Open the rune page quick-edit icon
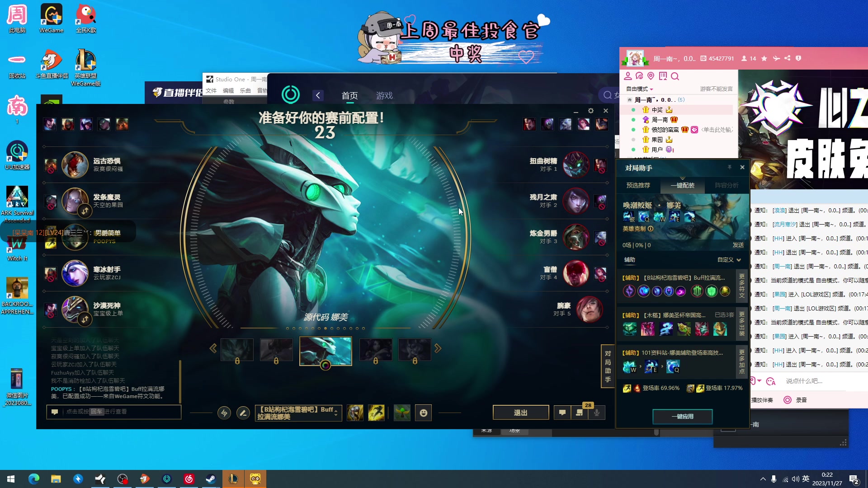 (x=224, y=413)
